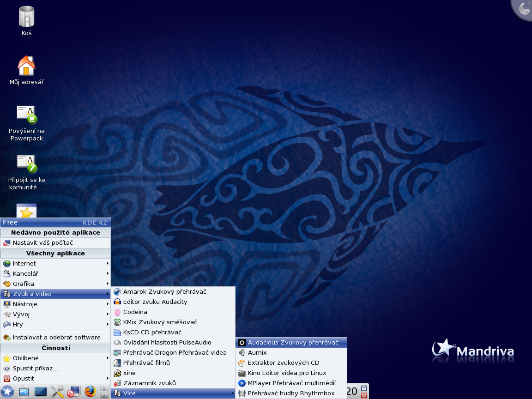Open Záznamník zvuků sound recorder
The image size is (532, 399).
pyautogui.click(x=173, y=383)
